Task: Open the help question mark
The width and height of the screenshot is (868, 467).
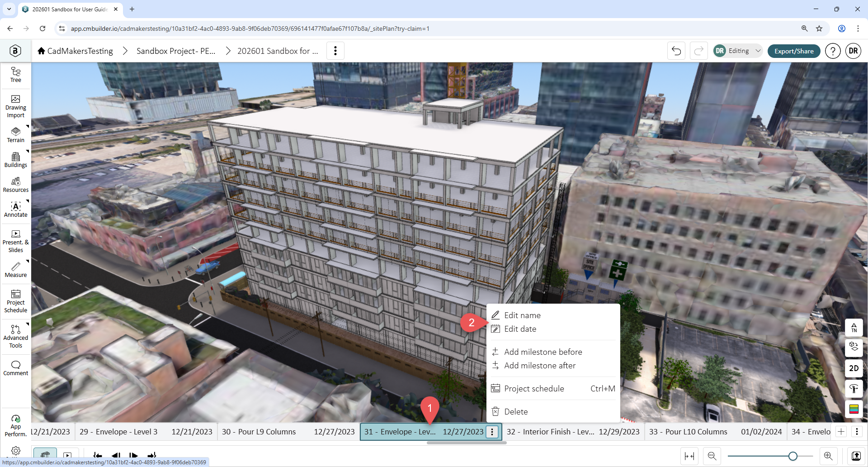Action: pyautogui.click(x=833, y=51)
